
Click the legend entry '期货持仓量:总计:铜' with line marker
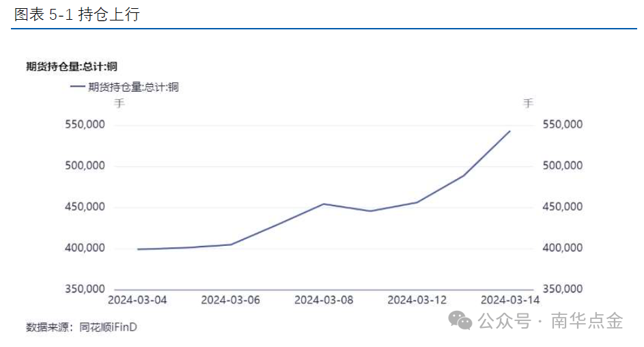(124, 87)
